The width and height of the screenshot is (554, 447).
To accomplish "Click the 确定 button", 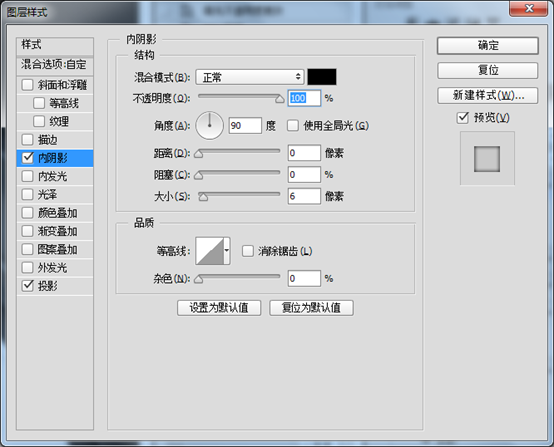I will point(488,46).
